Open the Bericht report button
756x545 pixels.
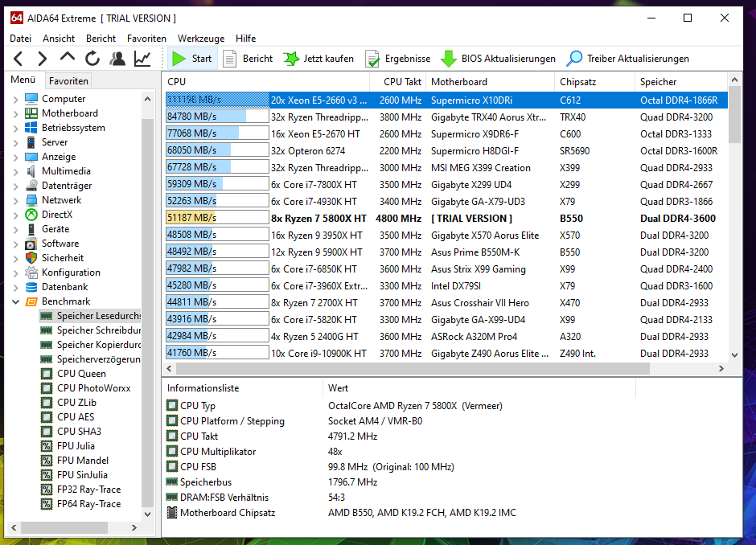[248, 59]
